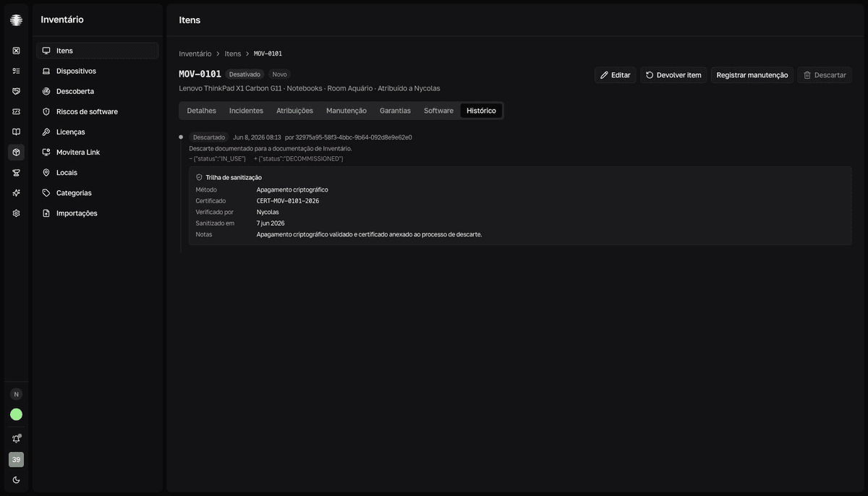Toggle dark mode with the moon icon
This screenshot has width=868, height=496.
[16, 479]
